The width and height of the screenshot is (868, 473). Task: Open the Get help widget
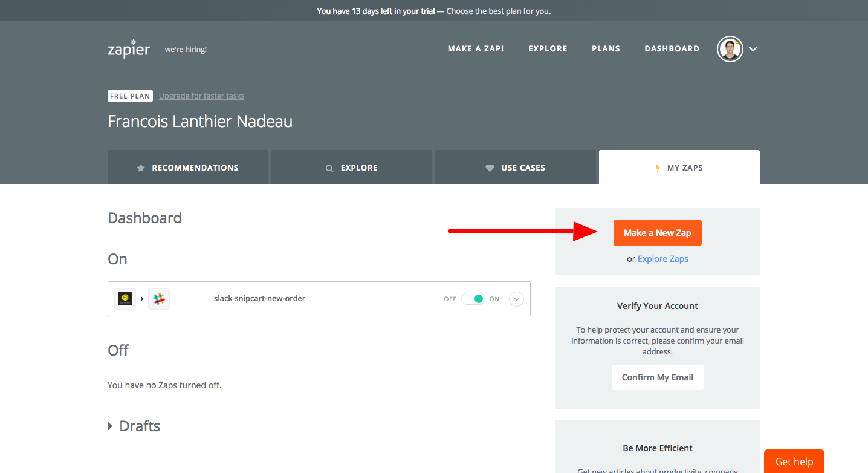pos(794,462)
